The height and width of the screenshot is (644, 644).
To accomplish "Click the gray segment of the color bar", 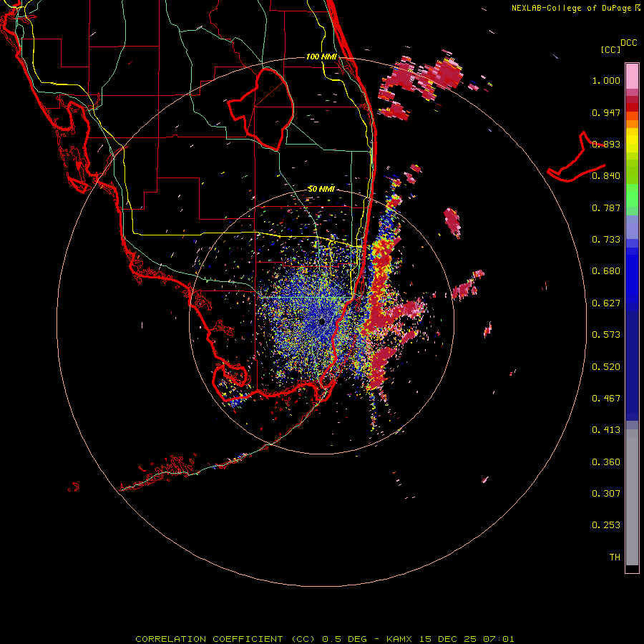I will tap(632, 497).
